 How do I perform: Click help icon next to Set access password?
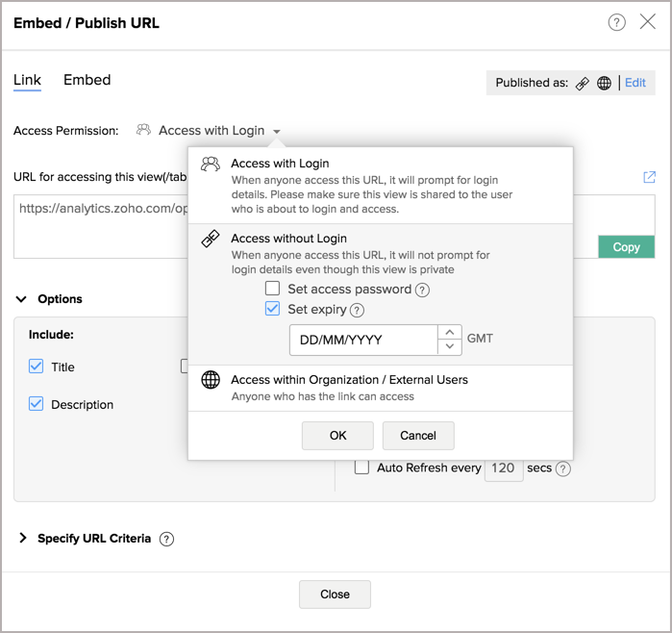pos(422,290)
